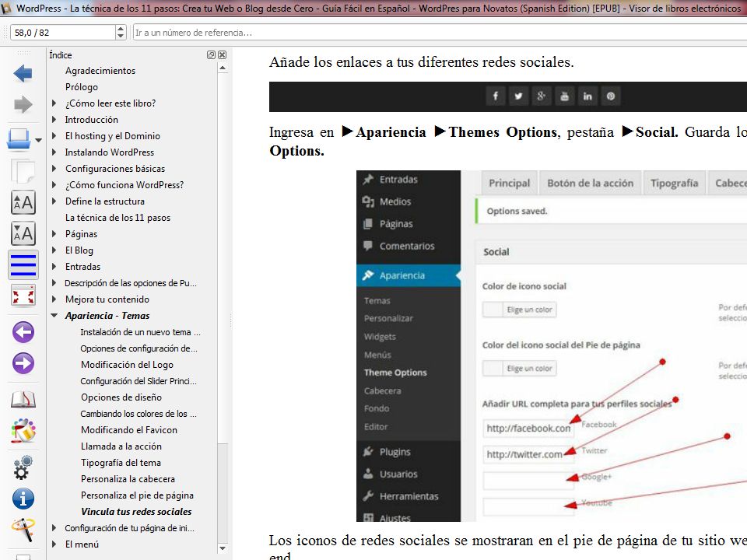This screenshot has height=560, width=747.
Task: Open 'Personaliza la cabecera' entry
Action: (128, 479)
